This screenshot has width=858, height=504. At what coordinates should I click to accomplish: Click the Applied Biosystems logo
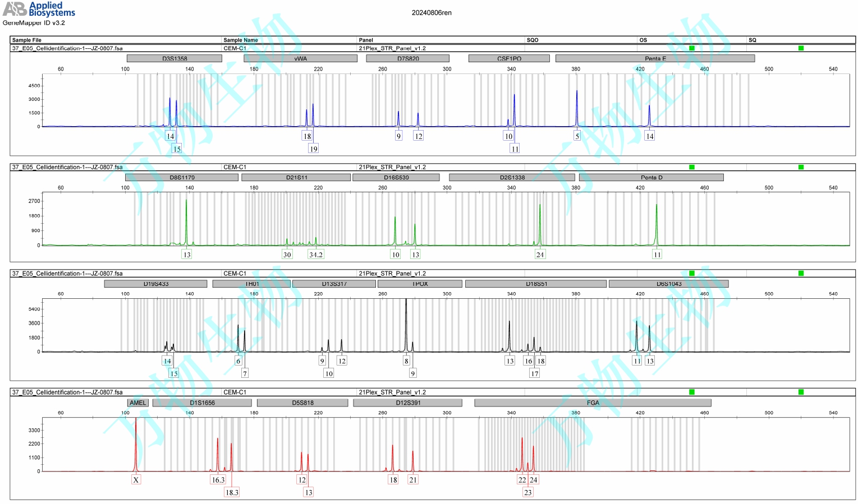(39, 10)
